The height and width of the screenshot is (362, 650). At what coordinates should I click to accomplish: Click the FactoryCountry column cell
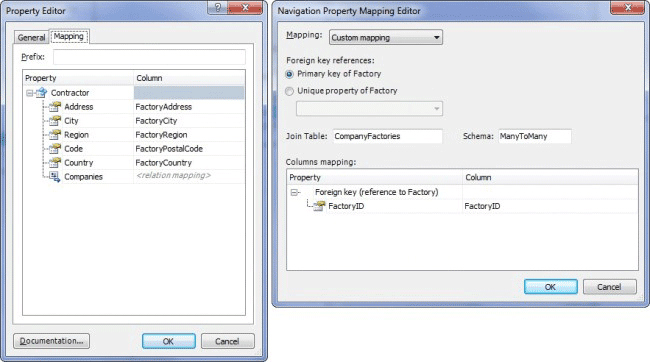point(189,163)
